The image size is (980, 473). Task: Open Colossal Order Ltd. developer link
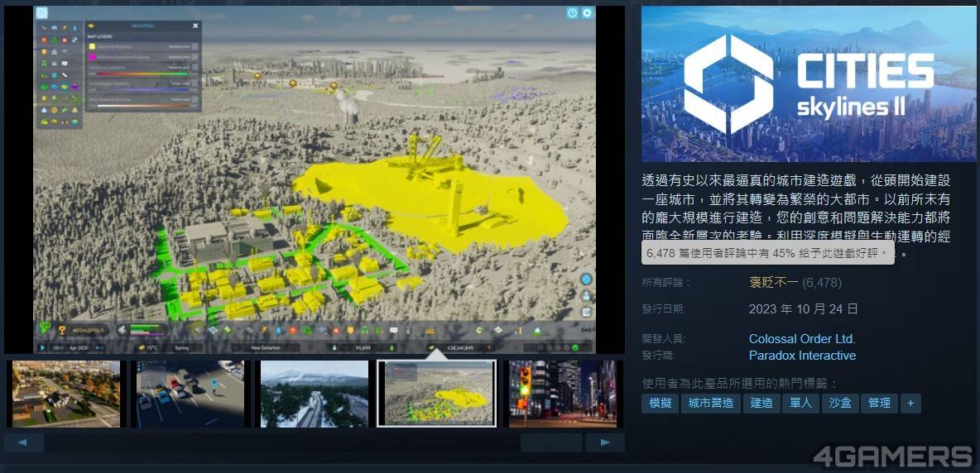click(x=803, y=339)
